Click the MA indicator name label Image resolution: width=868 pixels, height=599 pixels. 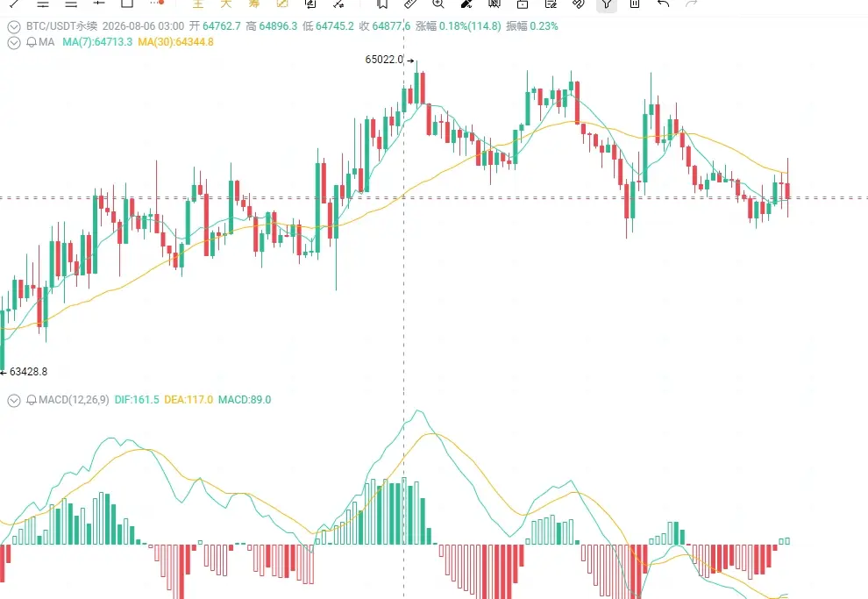point(46,42)
